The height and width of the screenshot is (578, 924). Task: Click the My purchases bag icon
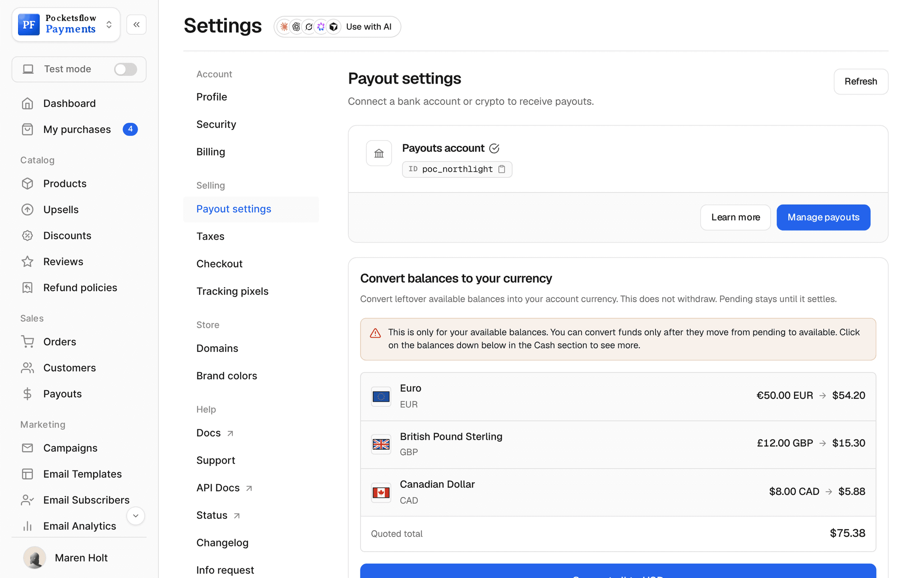28,130
